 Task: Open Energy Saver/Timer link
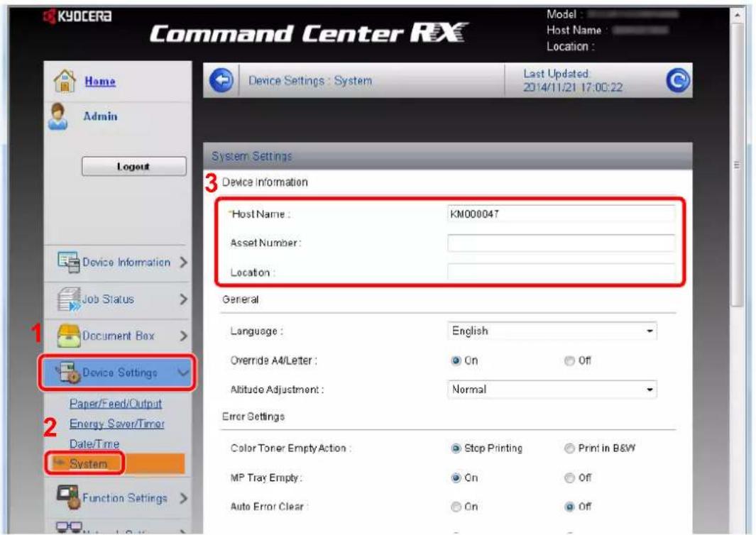pos(116,424)
